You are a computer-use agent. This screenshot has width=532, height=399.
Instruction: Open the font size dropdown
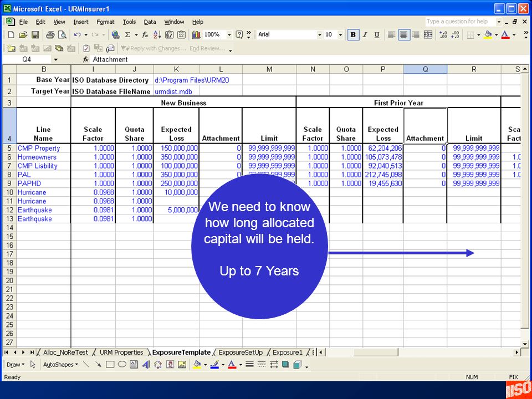(340, 34)
